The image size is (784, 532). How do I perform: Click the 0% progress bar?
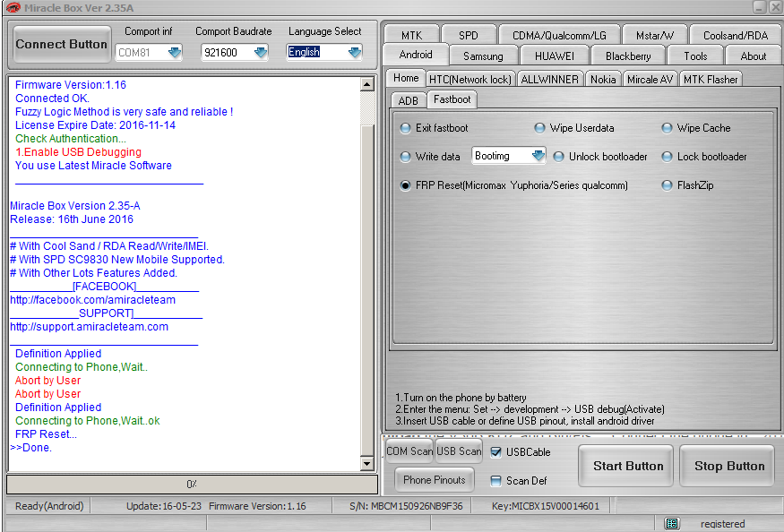click(x=192, y=484)
